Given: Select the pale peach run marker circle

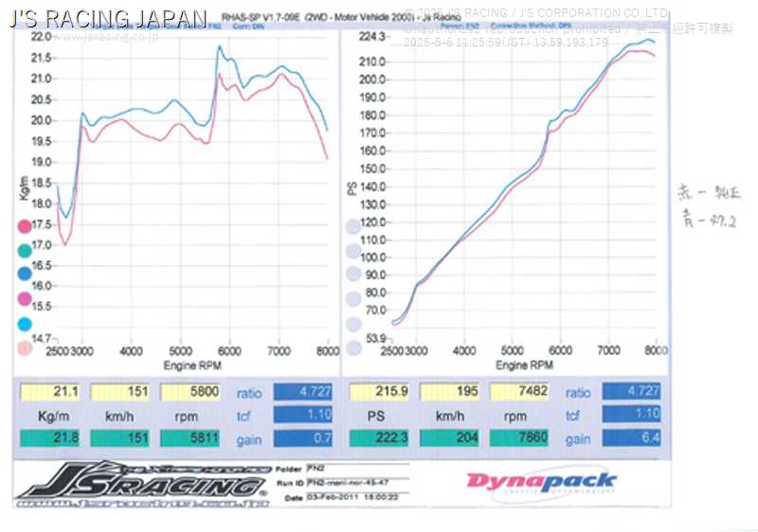Looking at the screenshot, I should pos(25,348).
